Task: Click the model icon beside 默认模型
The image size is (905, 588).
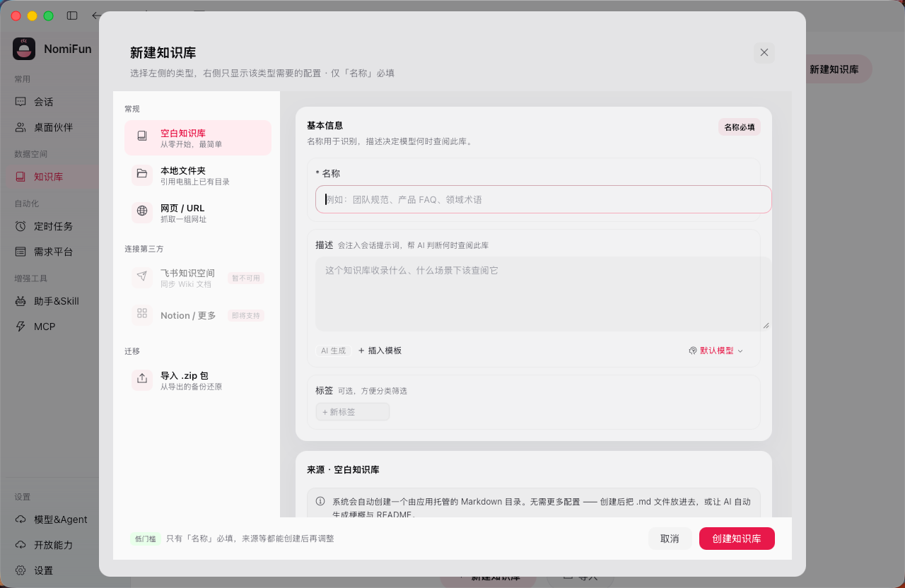Action: pyautogui.click(x=693, y=351)
